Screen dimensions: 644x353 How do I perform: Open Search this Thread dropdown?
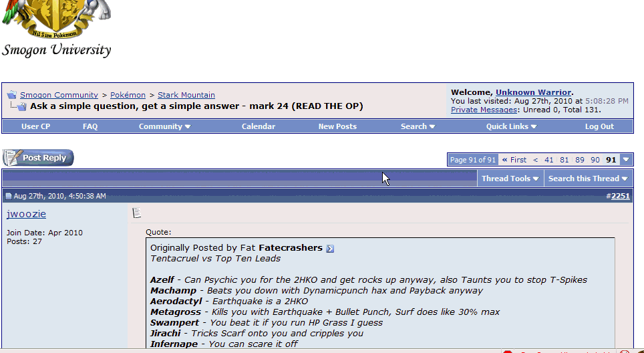[588, 179]
